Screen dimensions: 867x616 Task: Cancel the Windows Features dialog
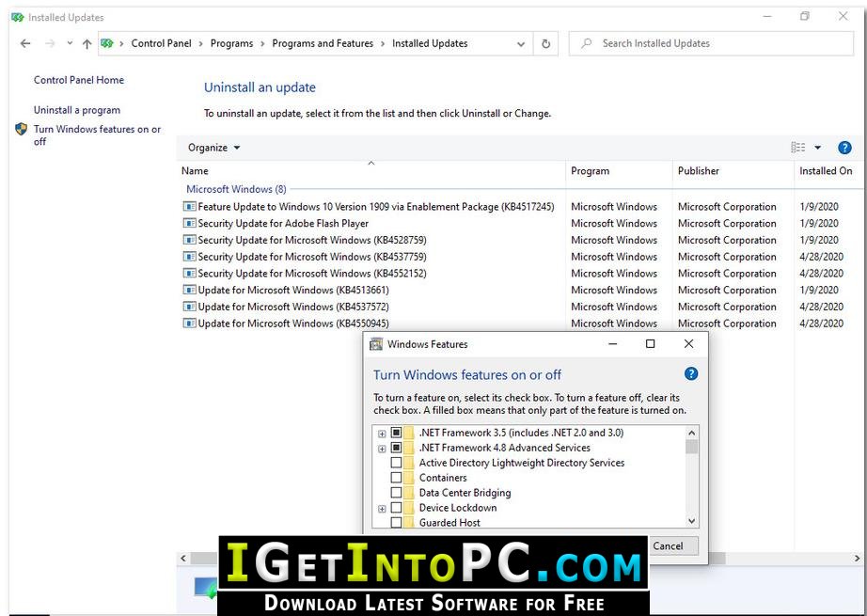[x=668, y=545]
